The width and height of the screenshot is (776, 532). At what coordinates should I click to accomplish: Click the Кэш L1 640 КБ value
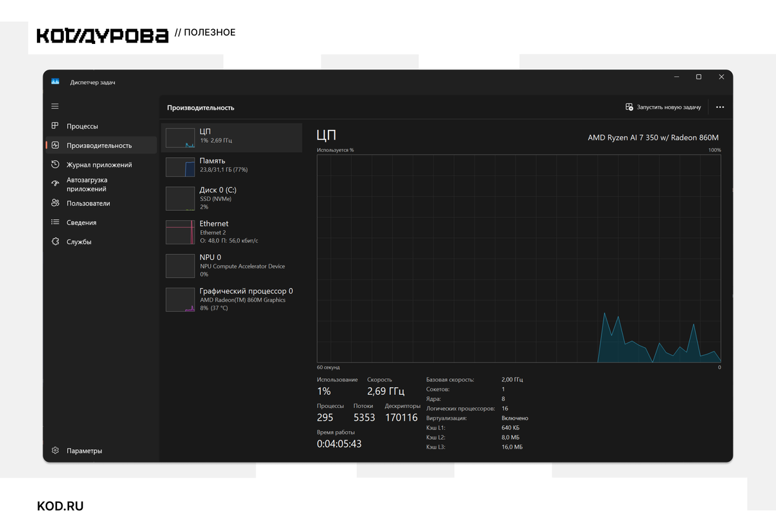pyautogui.click(x=510, y=428)
